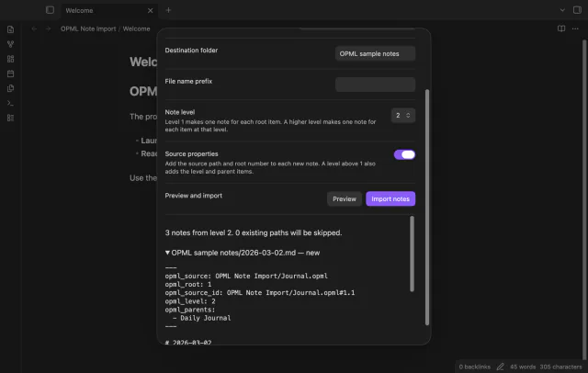Viewport: 588px width, 373px height.
Task: Open a new tab with plus icon
Action: tap(168, 10)
